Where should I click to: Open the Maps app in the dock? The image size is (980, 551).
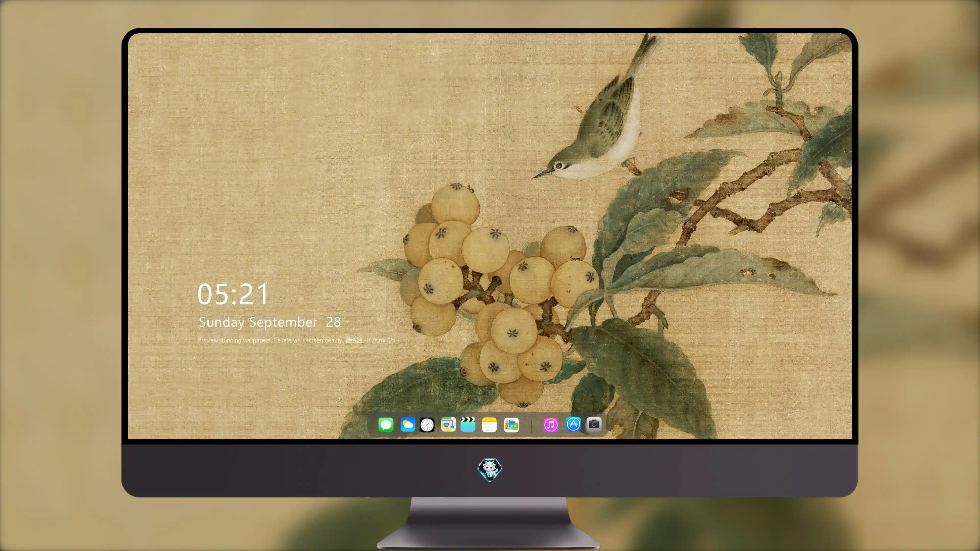(448, 424)
